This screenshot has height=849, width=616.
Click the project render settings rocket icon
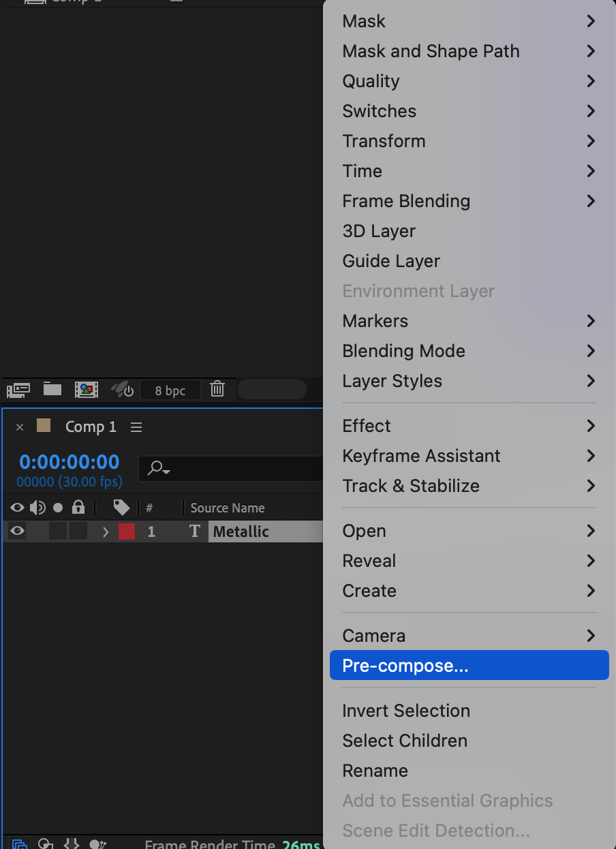123,390
